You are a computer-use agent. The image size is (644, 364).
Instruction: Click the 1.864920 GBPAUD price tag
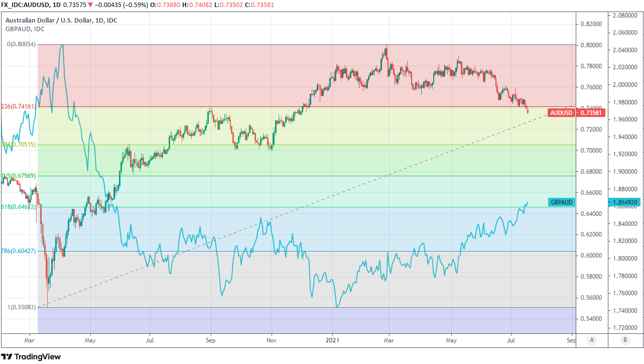point(625,202)
